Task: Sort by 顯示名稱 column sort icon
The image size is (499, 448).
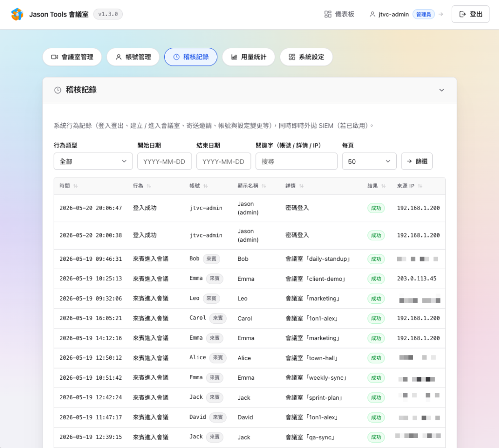Action: pos(264,186)
